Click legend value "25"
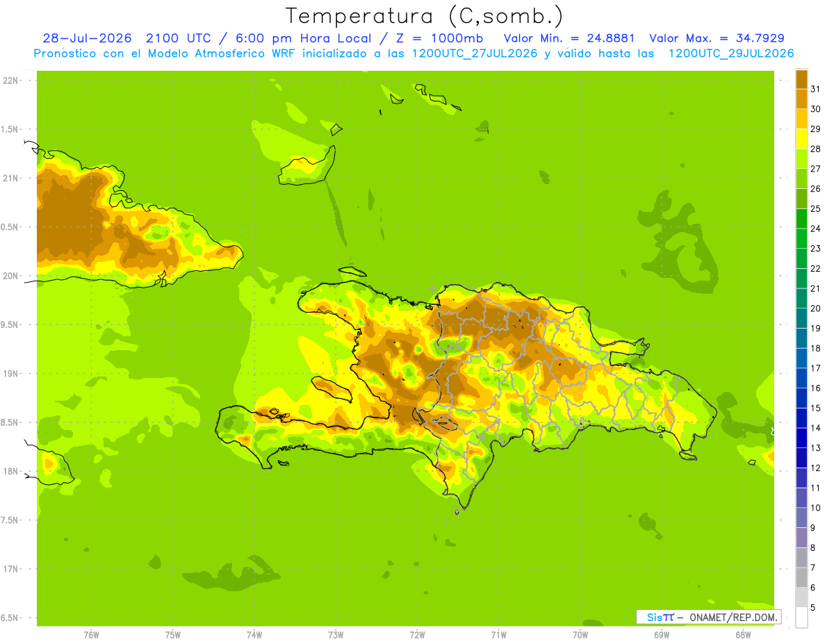The width and height of the screenshot is (834, 644). click(816, 208)
